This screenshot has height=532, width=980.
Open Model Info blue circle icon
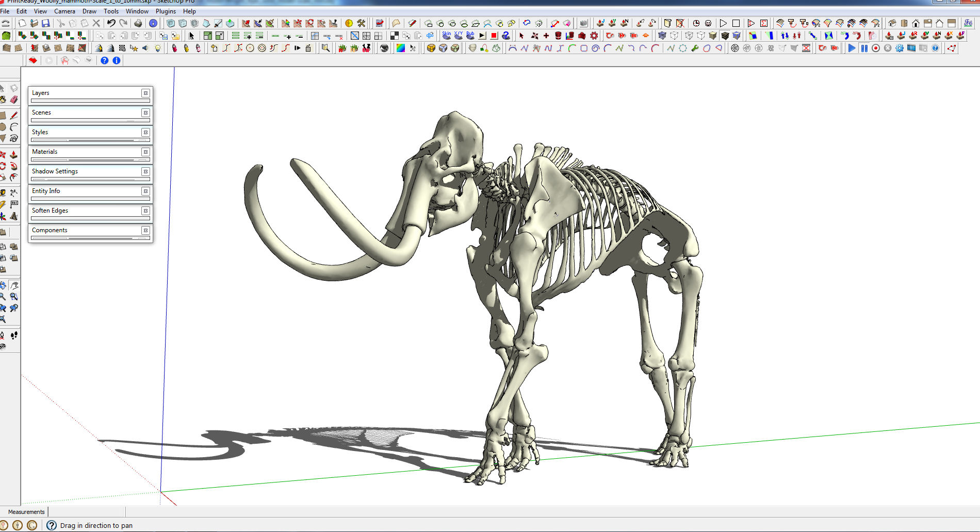tap(153, 23)
